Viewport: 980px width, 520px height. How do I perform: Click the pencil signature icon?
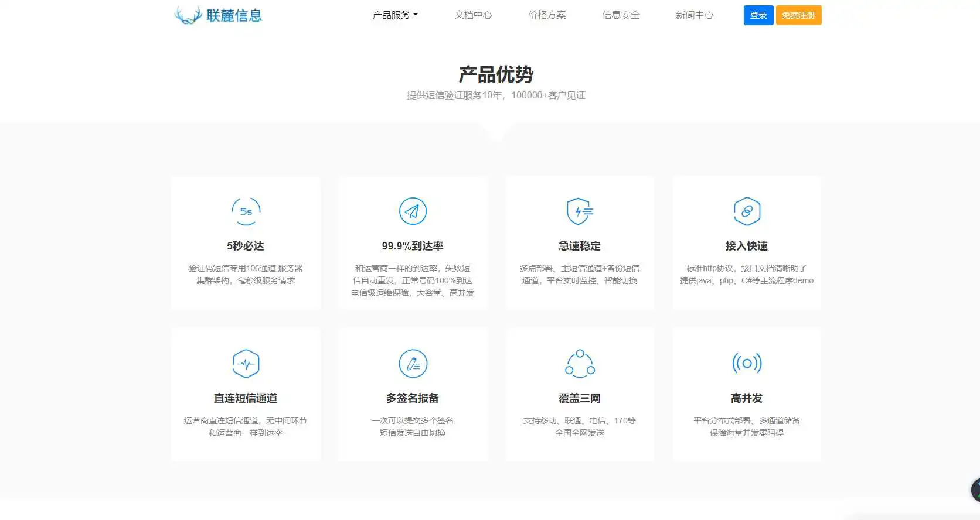413,364
